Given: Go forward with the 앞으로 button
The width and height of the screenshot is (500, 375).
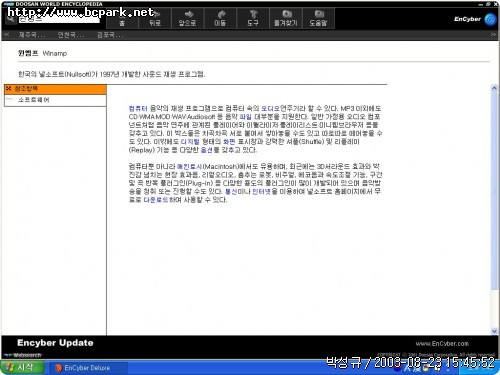Looking at the screenshot, I should (187, 19).
